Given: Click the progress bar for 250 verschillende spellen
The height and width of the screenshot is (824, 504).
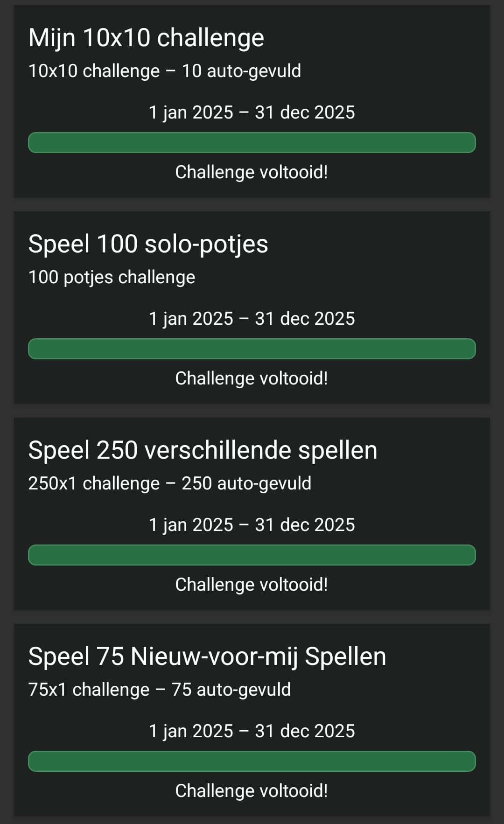Looking at the screenshot, I should [252, 555].
